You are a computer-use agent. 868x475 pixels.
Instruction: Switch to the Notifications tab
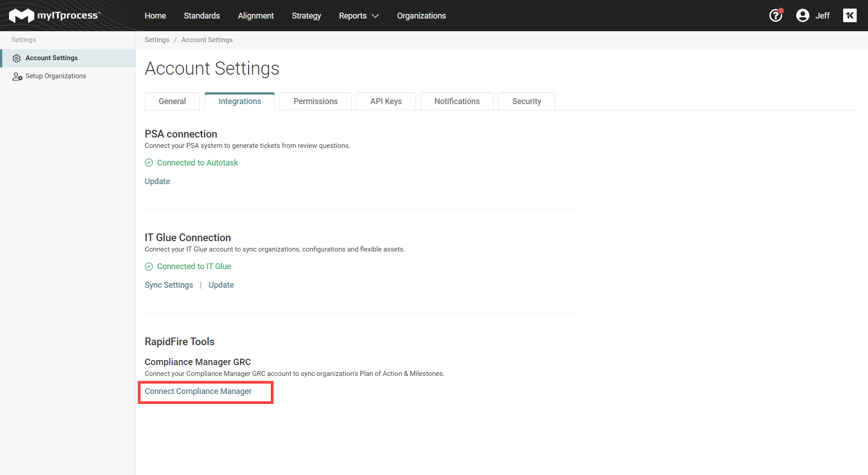(457, 101)
